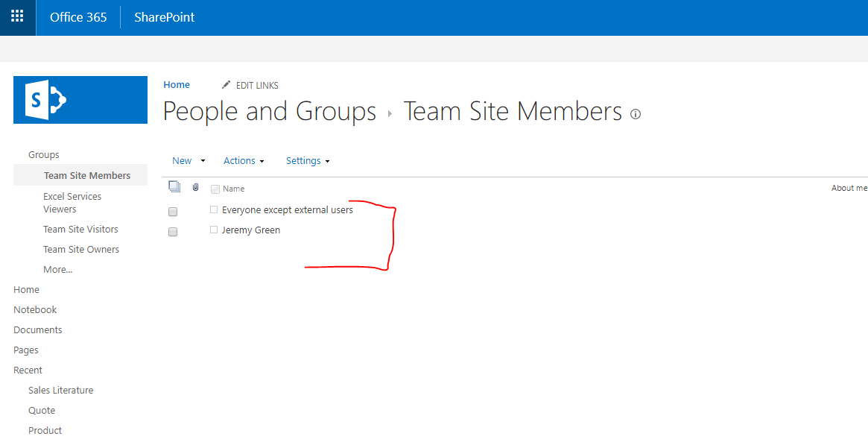Click Everyone except external users entry

[288, 210]
